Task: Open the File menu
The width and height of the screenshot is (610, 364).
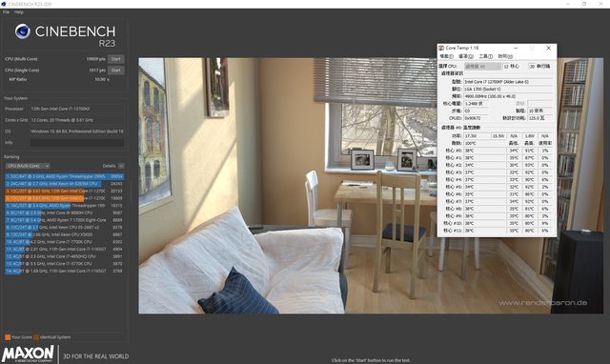Action: tap(7, 12)
